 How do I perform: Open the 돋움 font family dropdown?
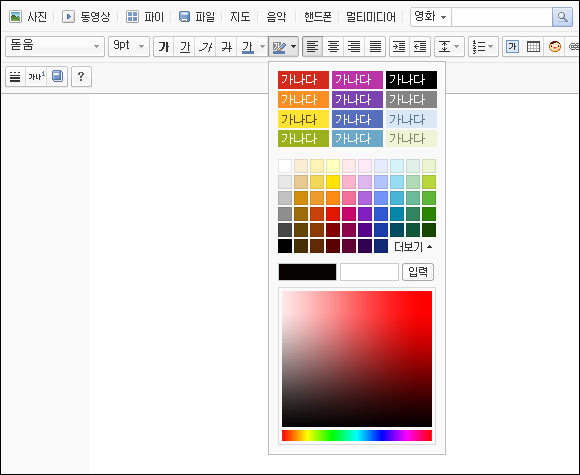coord(55,46)
